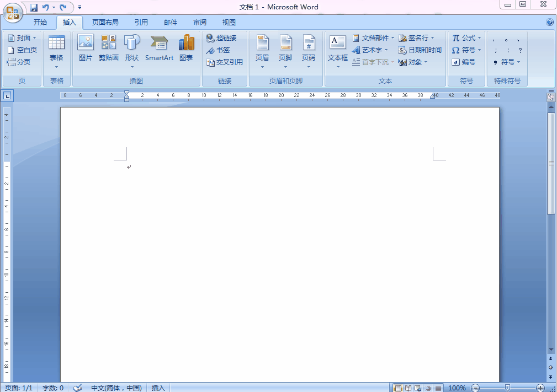Insert the semicolon special symbol
Image resolution: width=557 pixels, height=392 pixels.
[496, 50]
